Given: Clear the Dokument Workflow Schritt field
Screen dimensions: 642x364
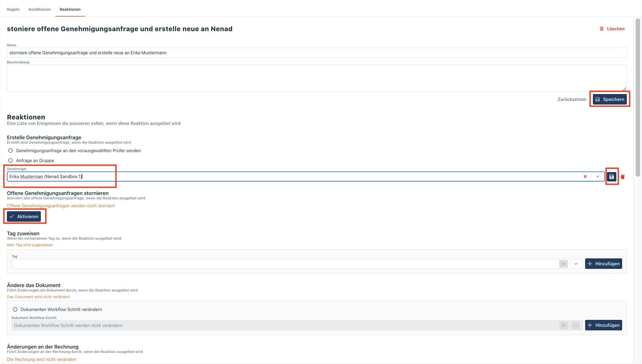Looking at the screenshot, I should pos(563,325).
